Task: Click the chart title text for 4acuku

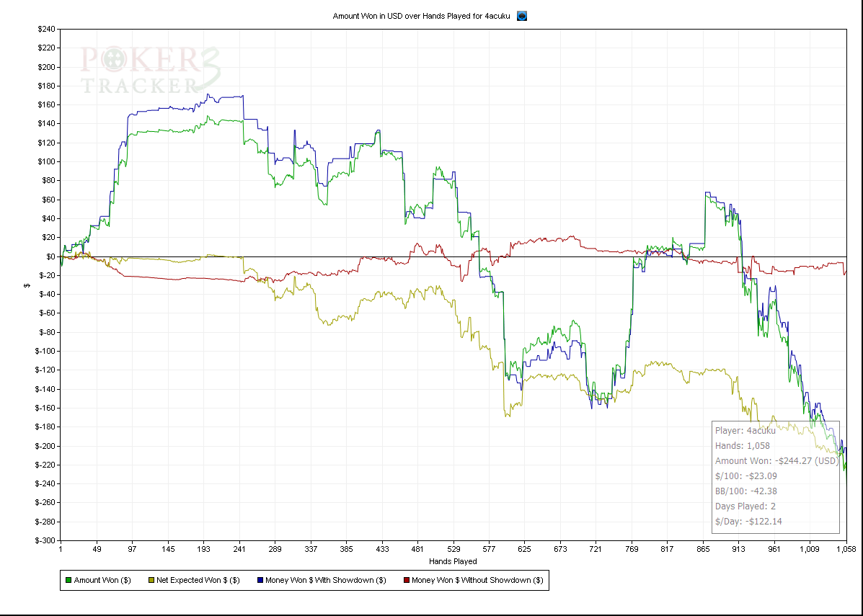Action: pos(421,16)
